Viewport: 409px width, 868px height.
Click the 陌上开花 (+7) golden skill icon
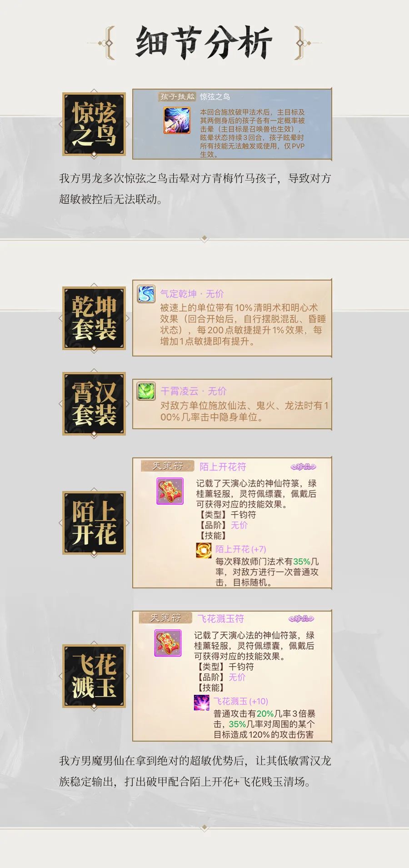point(204,550)
